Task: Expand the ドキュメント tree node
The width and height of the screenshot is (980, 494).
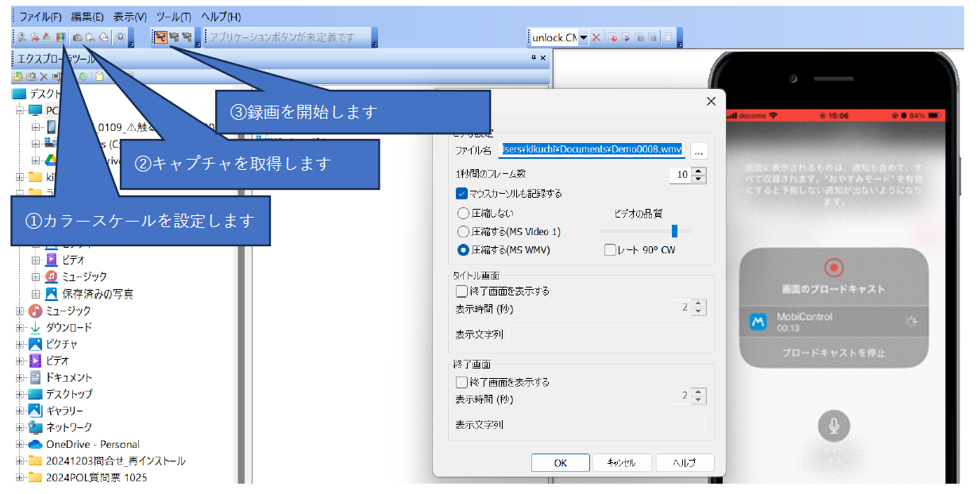Action: (20, 377)
